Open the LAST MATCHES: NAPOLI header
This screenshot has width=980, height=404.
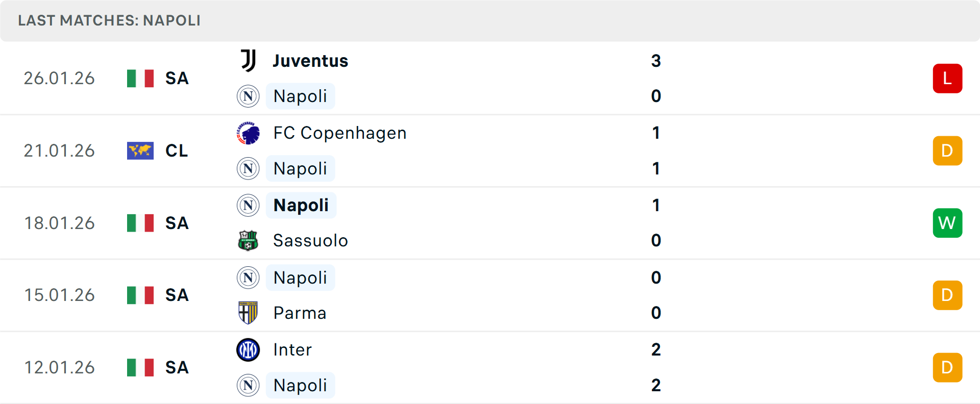pyautogui.click(x=109, y=20)
